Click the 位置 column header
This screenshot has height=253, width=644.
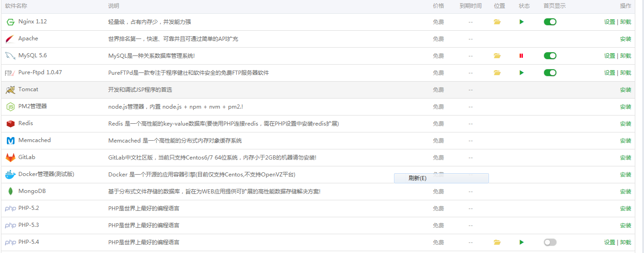pos(500,6)
